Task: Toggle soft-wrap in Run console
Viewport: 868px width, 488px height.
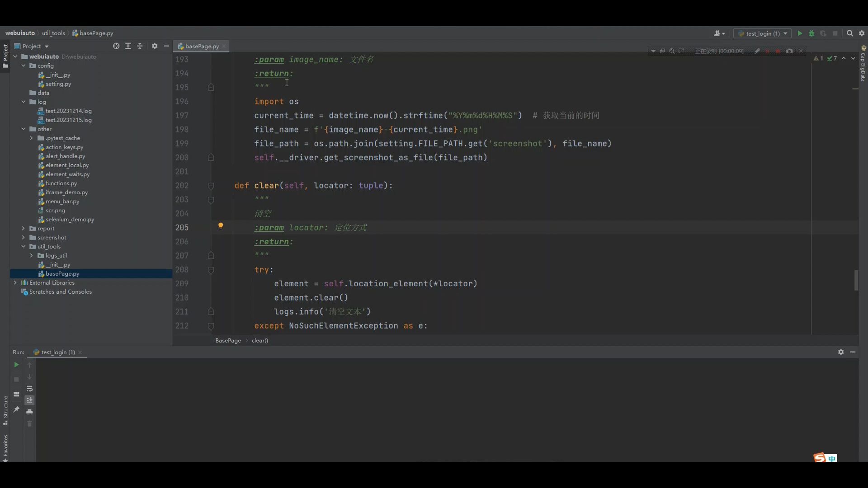Action: (29, 389)
